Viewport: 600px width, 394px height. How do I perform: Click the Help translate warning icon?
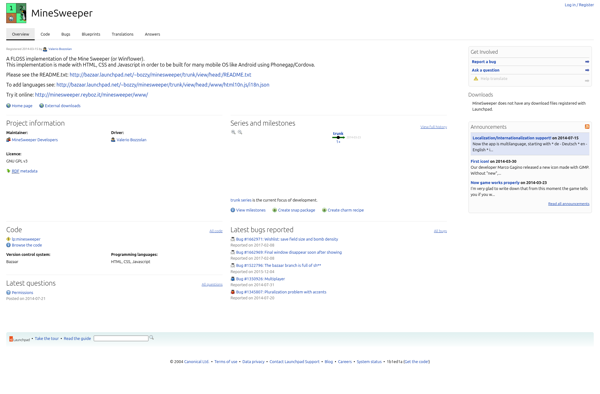click(x=476, y=79)
